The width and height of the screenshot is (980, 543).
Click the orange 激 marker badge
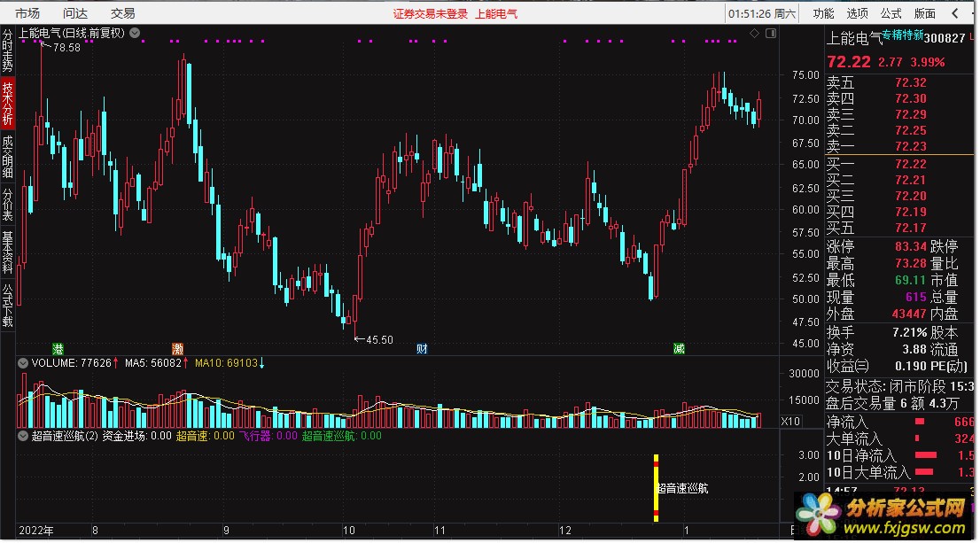point(177,349)
